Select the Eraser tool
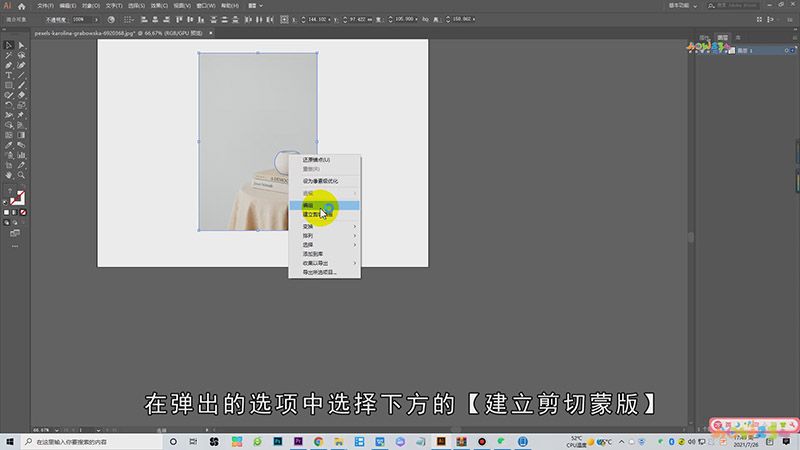Image resolution: width=800 pixels, height=450 pixels. point(21,95)
